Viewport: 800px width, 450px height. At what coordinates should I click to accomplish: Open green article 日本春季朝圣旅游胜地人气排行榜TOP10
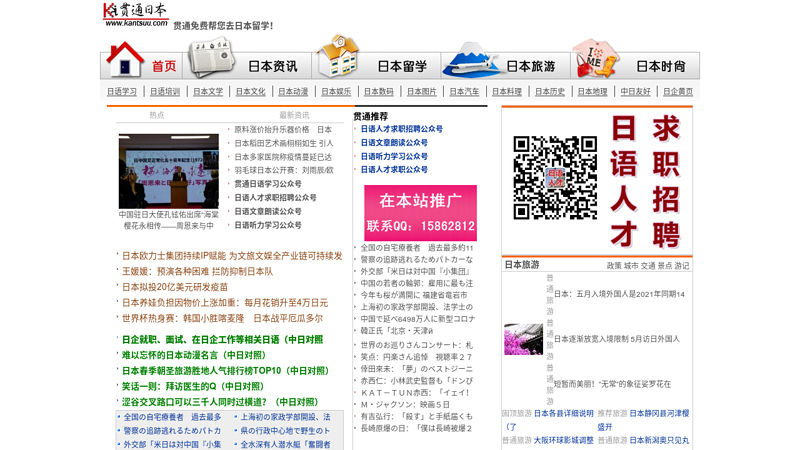tap(226, 371)
